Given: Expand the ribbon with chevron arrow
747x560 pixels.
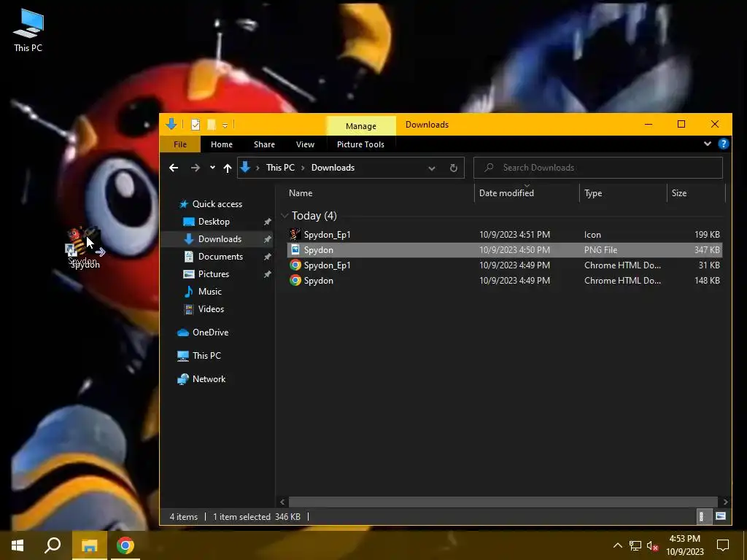Looking at the screenshot, I should [708, 144].
